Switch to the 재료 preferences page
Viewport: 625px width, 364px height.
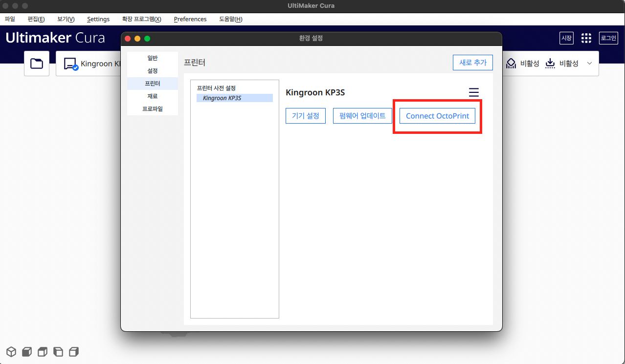tap(153, 96)
